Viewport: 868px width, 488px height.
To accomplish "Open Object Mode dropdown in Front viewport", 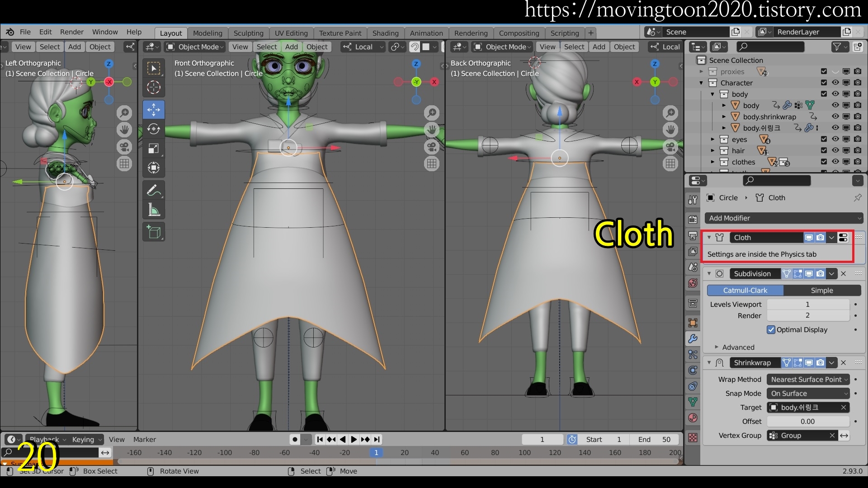I will 196,47.
